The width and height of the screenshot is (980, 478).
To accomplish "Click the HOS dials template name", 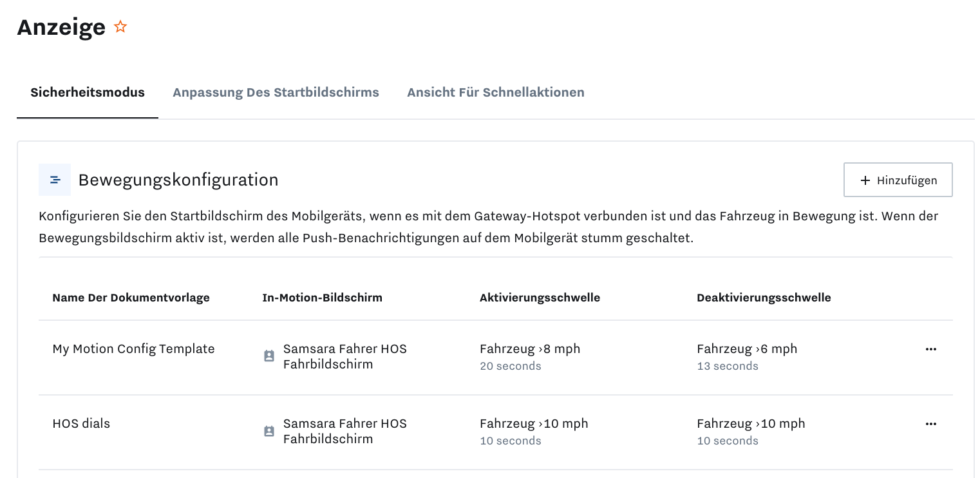I will click(81, 423).
